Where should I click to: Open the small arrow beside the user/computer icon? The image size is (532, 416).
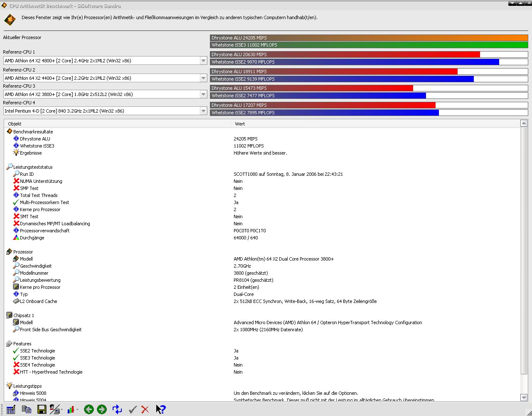[62, 410]
